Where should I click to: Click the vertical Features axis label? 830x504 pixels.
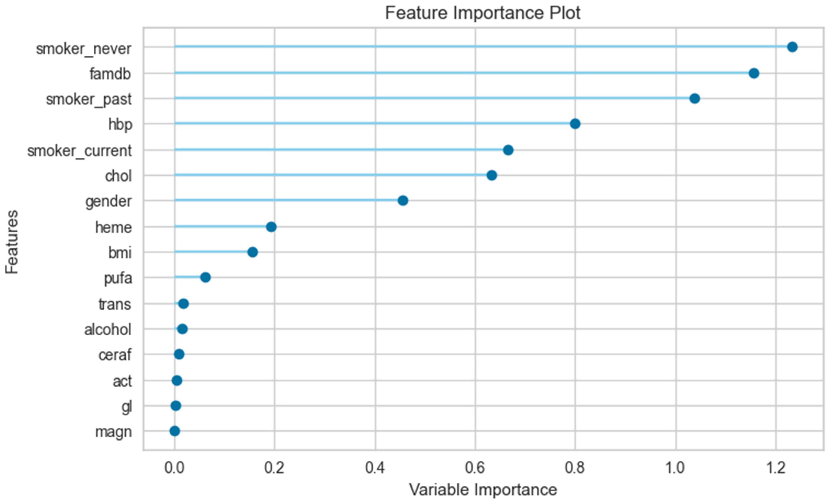[12, 242]
